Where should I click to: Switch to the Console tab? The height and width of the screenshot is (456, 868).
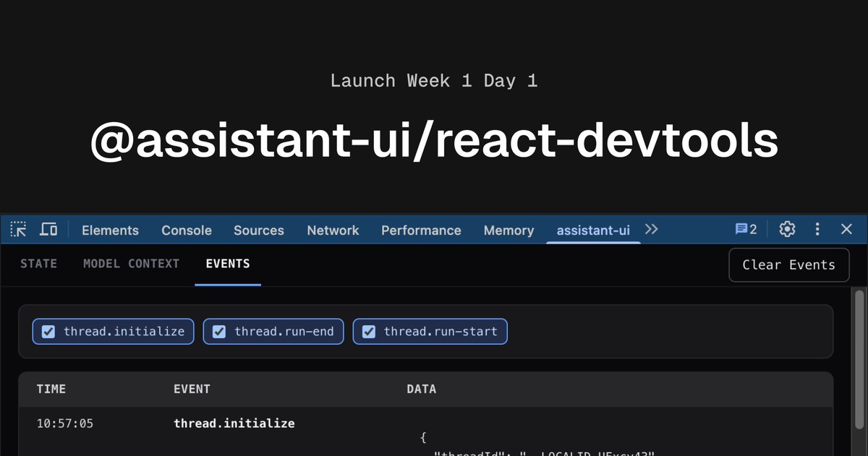[x=187, y=230]
